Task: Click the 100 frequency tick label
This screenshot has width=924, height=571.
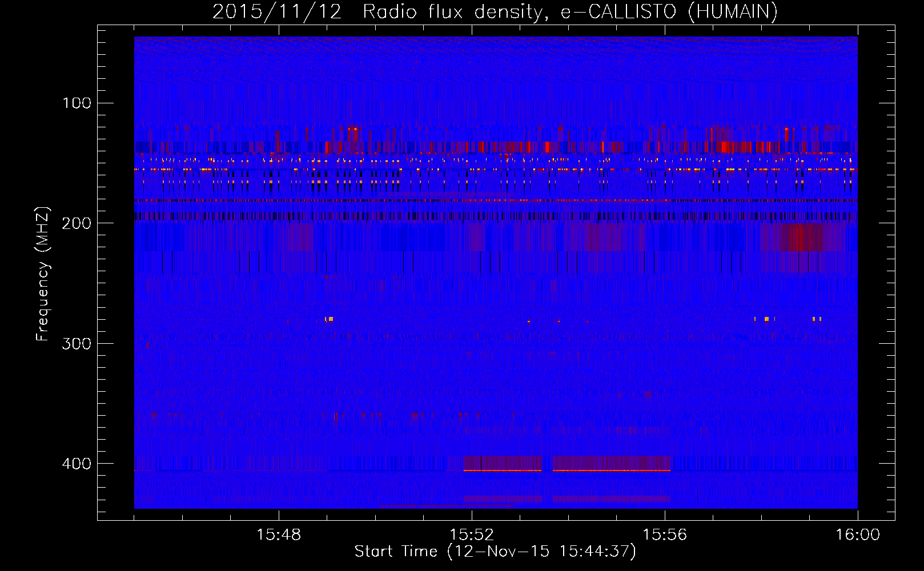Action: [77, 103]
